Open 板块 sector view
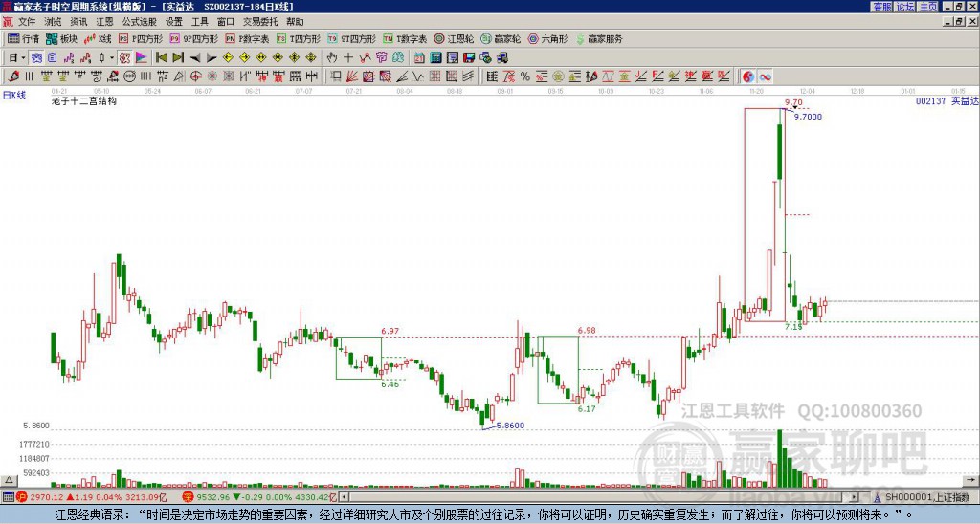The height and width of the screenshot is (524, 980). coord(61,38)
